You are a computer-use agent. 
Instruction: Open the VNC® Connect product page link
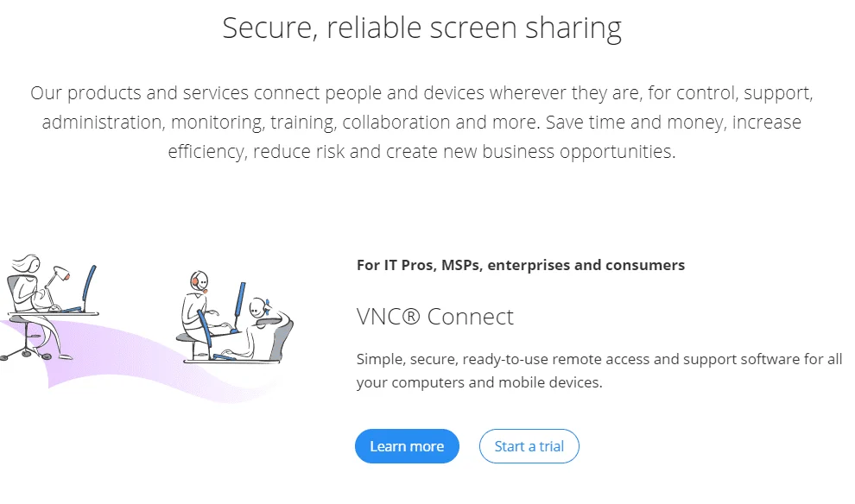pos(434,317)
